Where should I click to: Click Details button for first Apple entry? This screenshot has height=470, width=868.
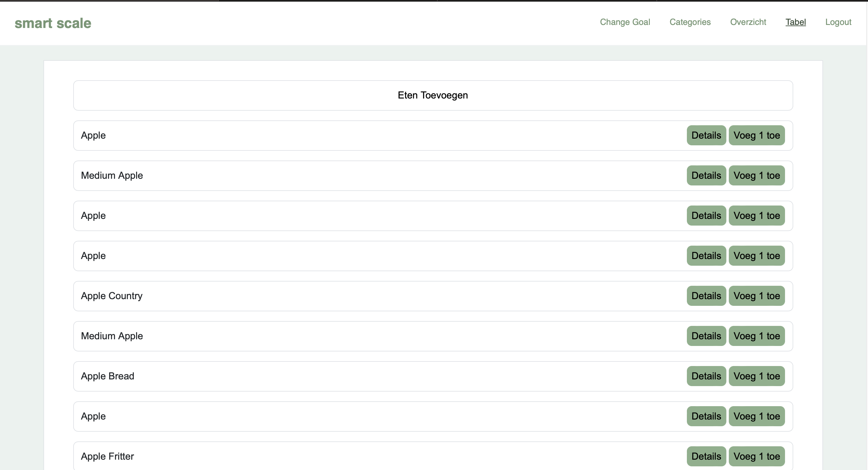(x=706, y=136)
